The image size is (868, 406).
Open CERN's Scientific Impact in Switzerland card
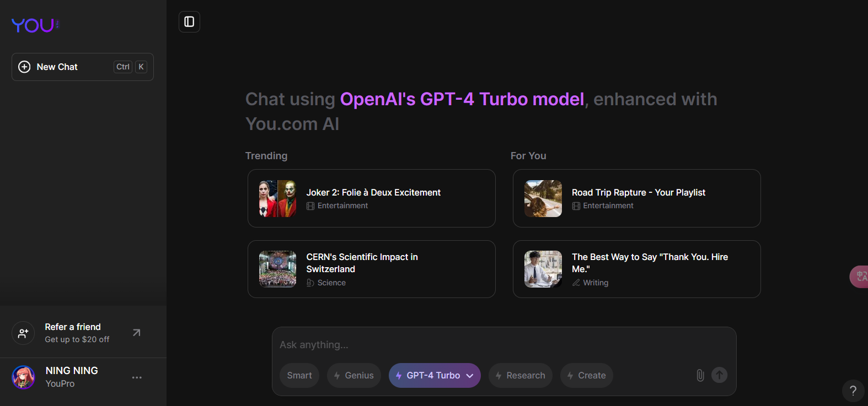coord(372,269)
